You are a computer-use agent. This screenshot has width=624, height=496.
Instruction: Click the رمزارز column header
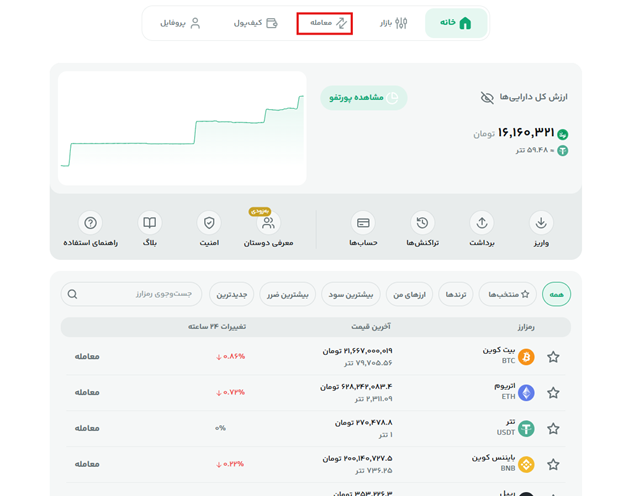[x=526, y=327]
